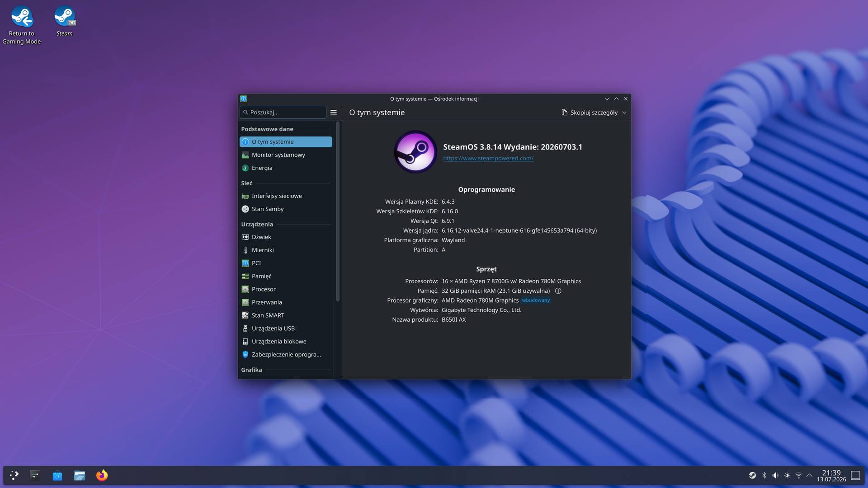Minimize the Ośrodek informacji window
Screen dimensions: 868x488
607,99
